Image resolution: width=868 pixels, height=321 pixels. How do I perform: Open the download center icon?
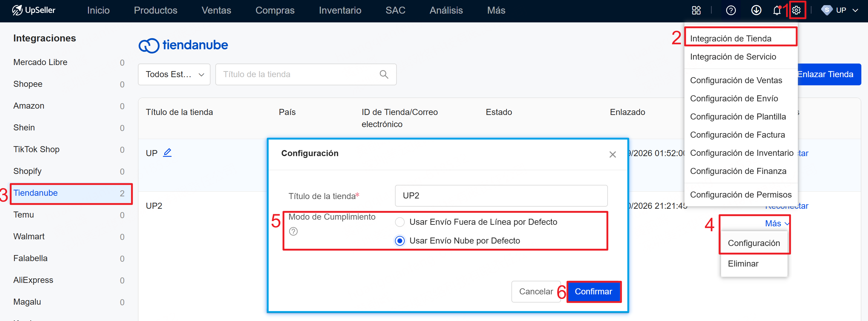click(756, 11)
